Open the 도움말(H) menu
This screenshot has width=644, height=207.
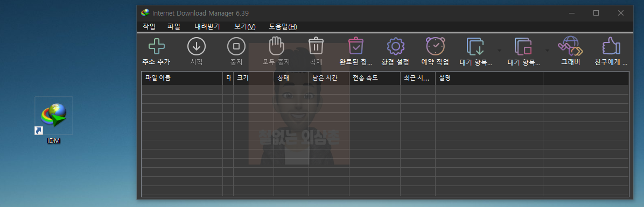283,27
